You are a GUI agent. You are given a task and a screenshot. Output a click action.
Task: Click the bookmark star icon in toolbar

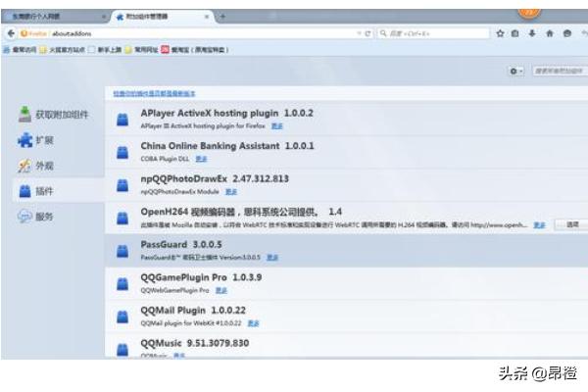[500, 33]
